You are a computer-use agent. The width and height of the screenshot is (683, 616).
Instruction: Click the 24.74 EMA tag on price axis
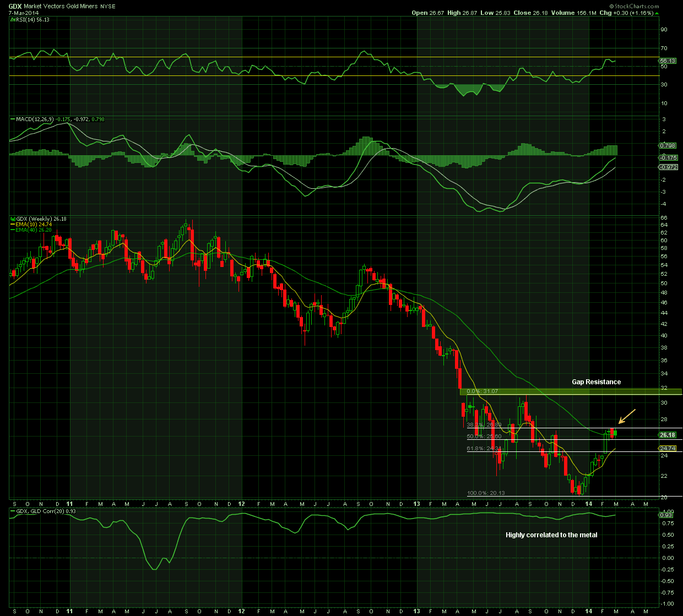click(668, 448)
